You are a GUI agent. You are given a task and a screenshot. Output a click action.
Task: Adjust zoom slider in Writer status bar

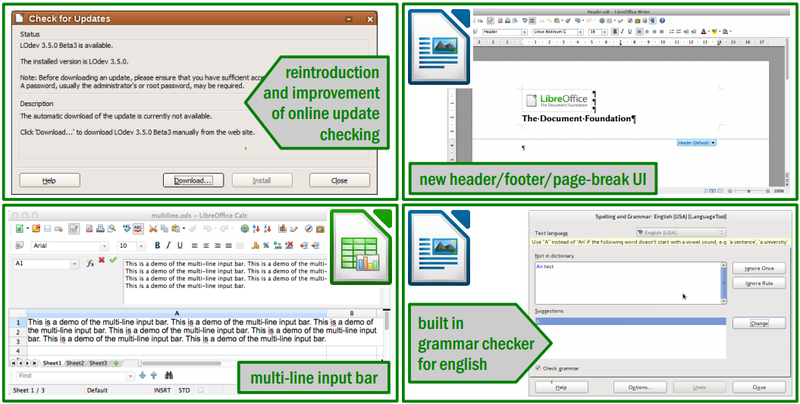[x=749, y=191]
